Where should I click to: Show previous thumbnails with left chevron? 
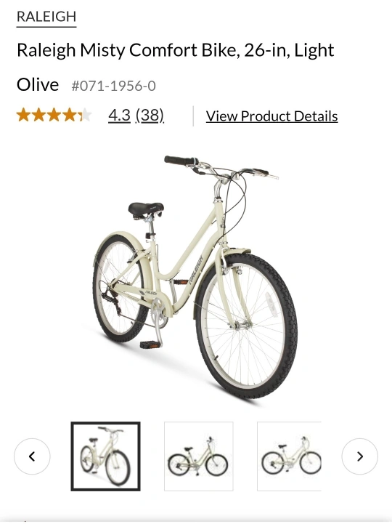32,456
